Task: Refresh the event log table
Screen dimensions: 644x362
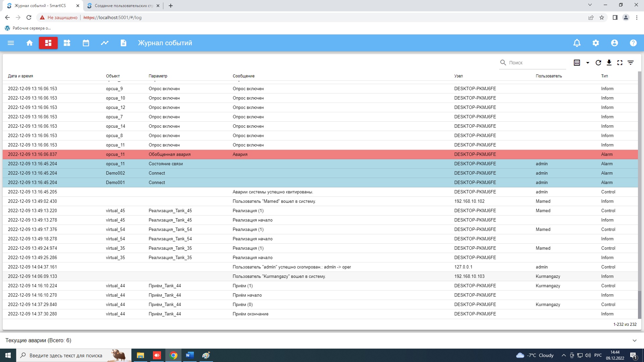Action: click(598, 63)
